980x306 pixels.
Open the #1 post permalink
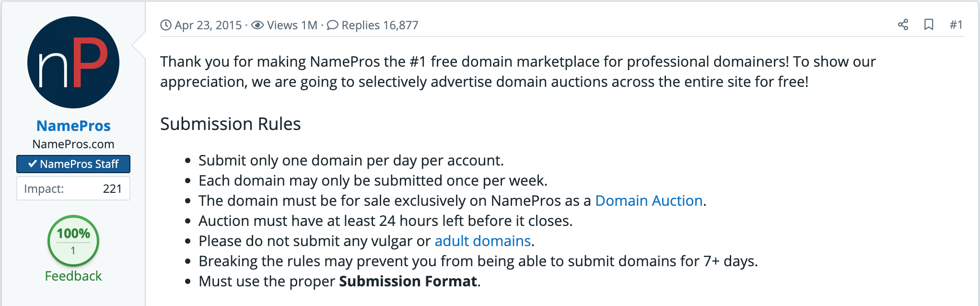coord(956,24)
